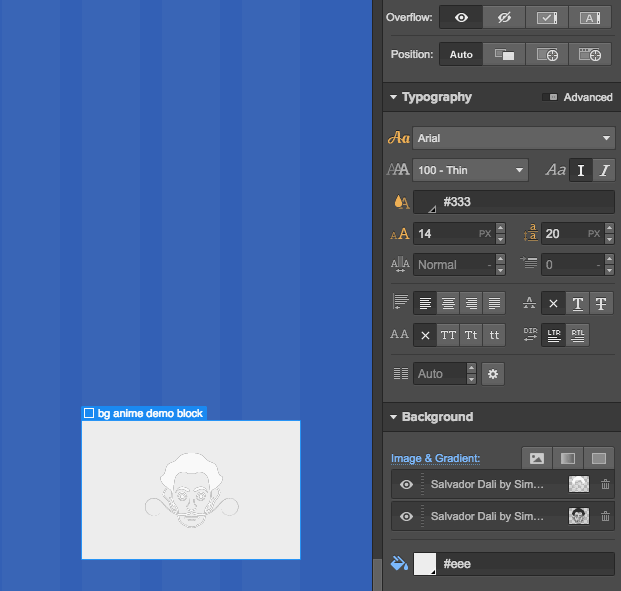Screen dimensions: 621x591
Task: Click the text indent 0 field
Action: pos(572,265)
